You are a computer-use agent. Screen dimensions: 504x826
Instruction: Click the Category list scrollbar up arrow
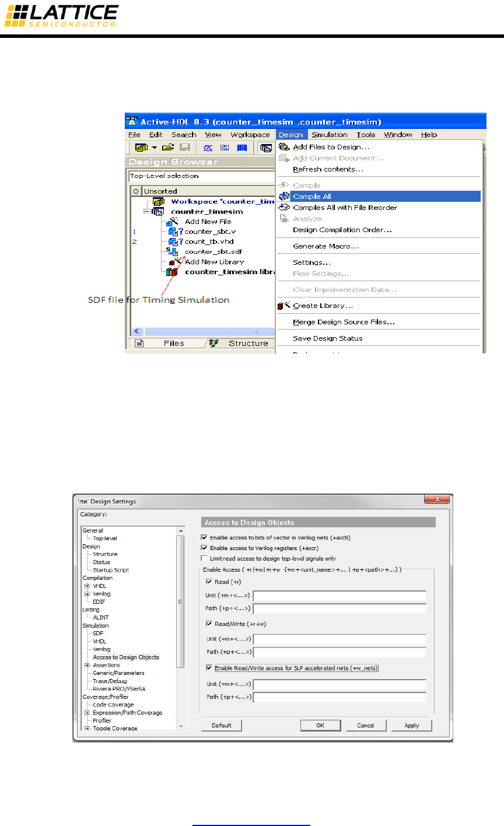(x=180, y=530)
